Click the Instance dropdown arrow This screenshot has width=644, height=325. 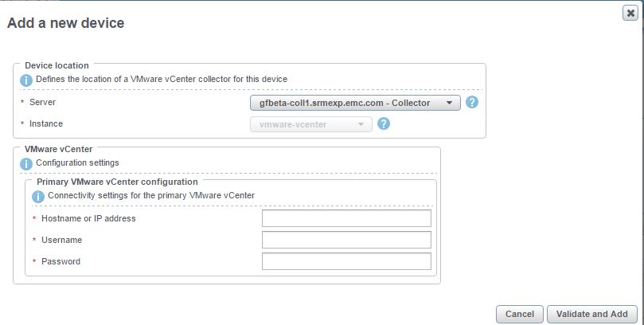(x=361, y=124)
